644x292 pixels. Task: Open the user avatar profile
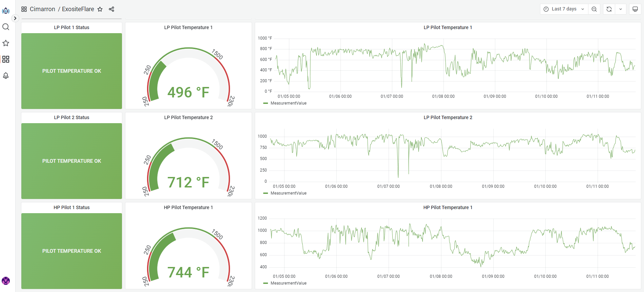[x=6, y=281]
